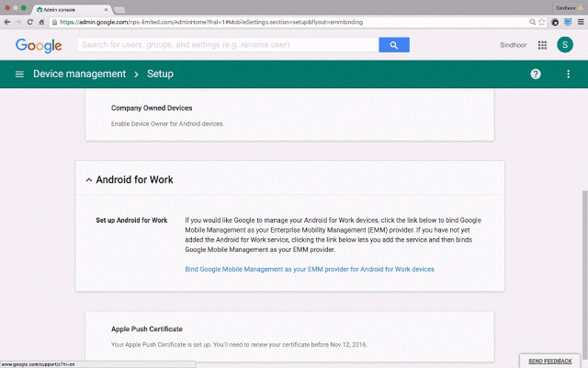588x368 pixels.
Task: Click the dark circular extension icon
Action: point(555,22)
